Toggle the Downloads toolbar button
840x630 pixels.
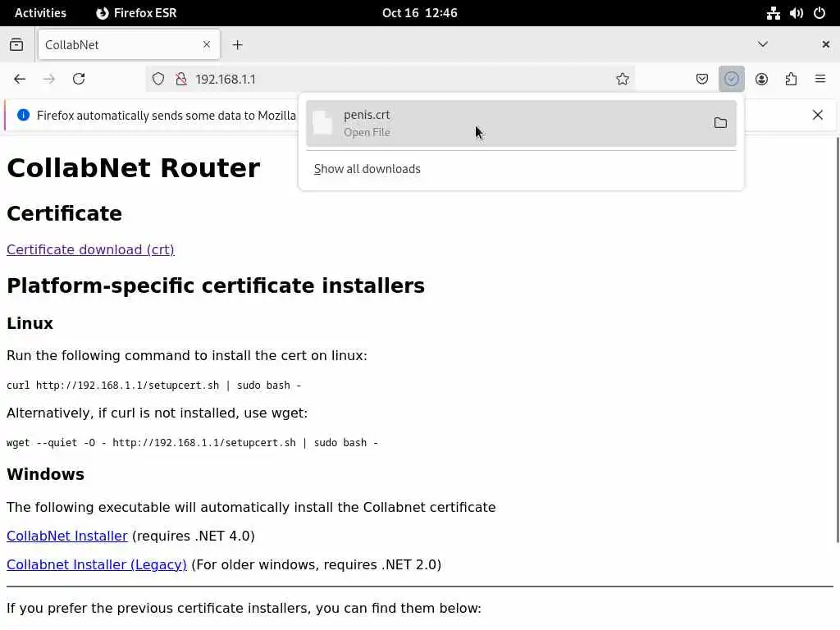coord(731,80)
